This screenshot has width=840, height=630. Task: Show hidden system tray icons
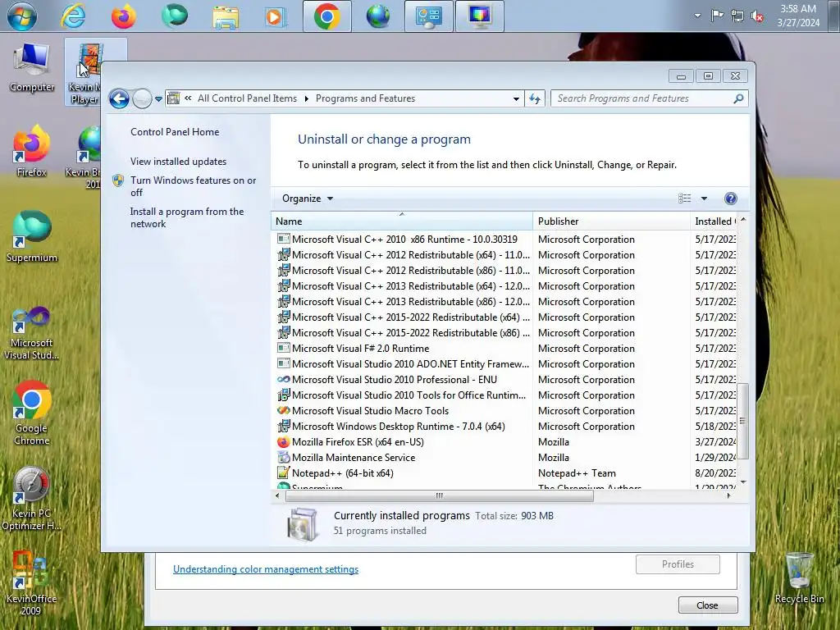(x=697, y=16)
